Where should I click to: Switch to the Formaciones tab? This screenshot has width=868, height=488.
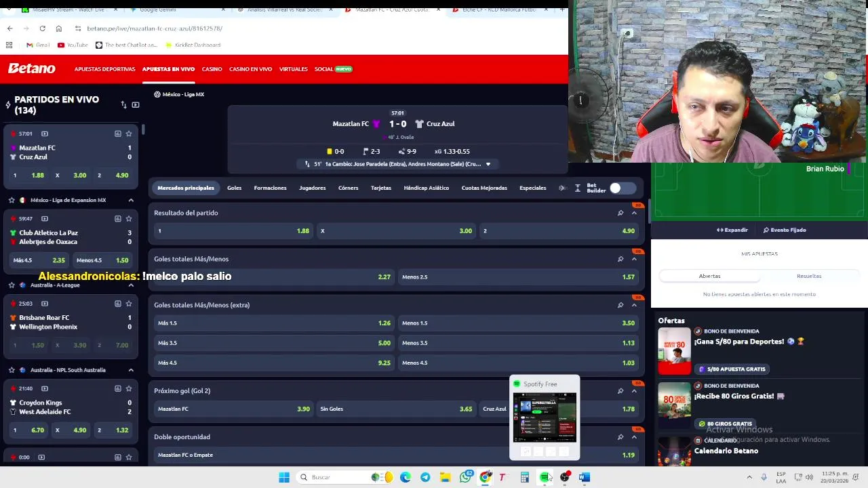click(270, 188)
